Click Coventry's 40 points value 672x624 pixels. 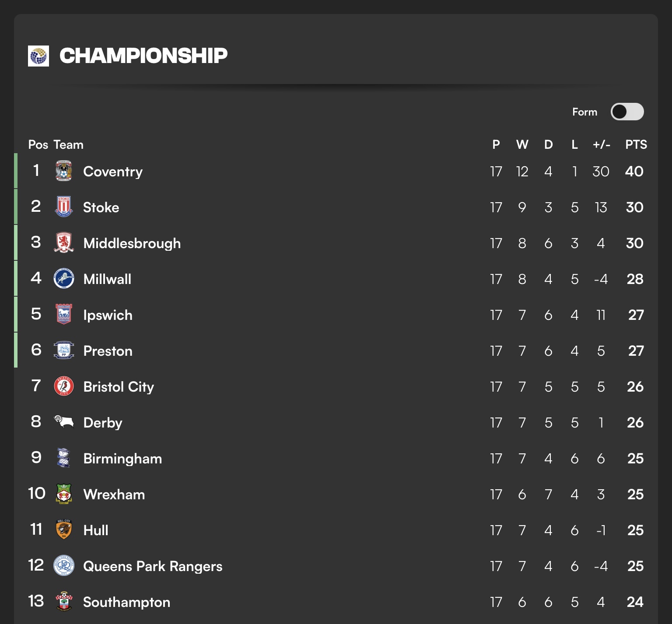pos(634,171)
